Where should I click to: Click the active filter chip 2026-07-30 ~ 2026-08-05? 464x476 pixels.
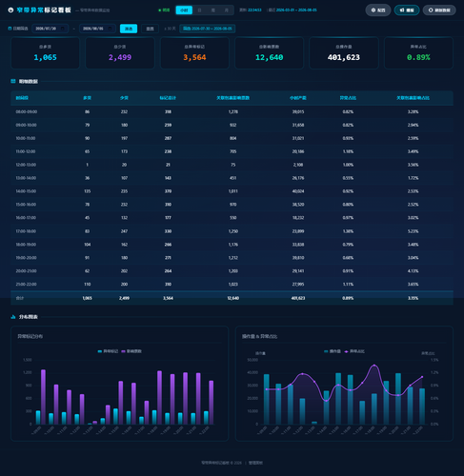[208, 29]
